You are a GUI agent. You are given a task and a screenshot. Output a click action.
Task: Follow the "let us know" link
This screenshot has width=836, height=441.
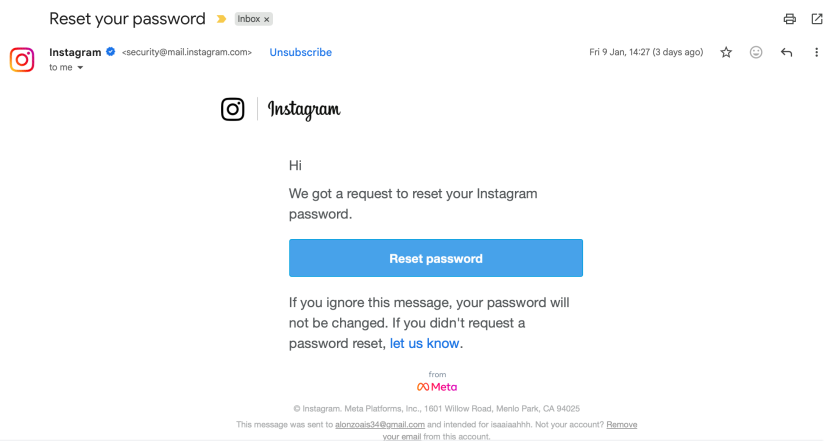click(425, 343)
